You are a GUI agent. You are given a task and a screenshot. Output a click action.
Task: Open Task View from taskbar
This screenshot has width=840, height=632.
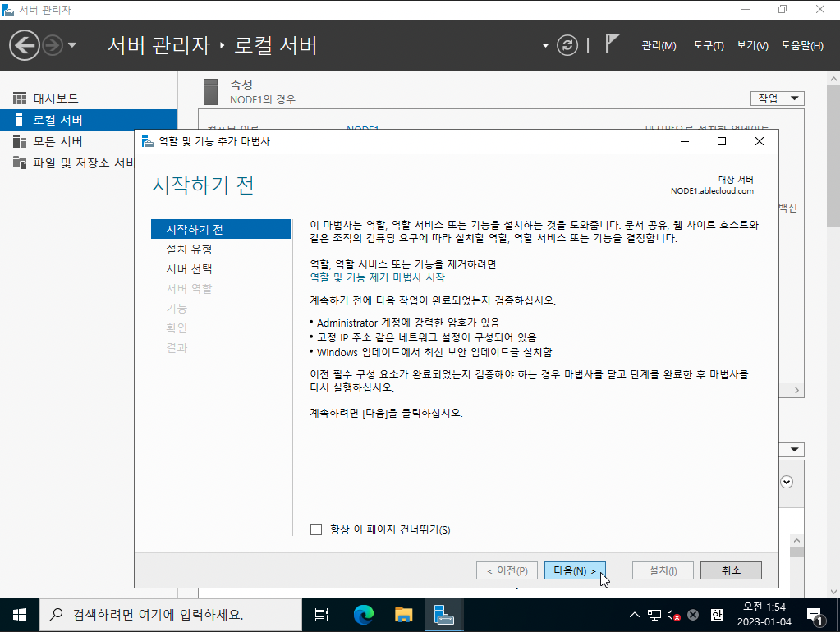[321, 615]
